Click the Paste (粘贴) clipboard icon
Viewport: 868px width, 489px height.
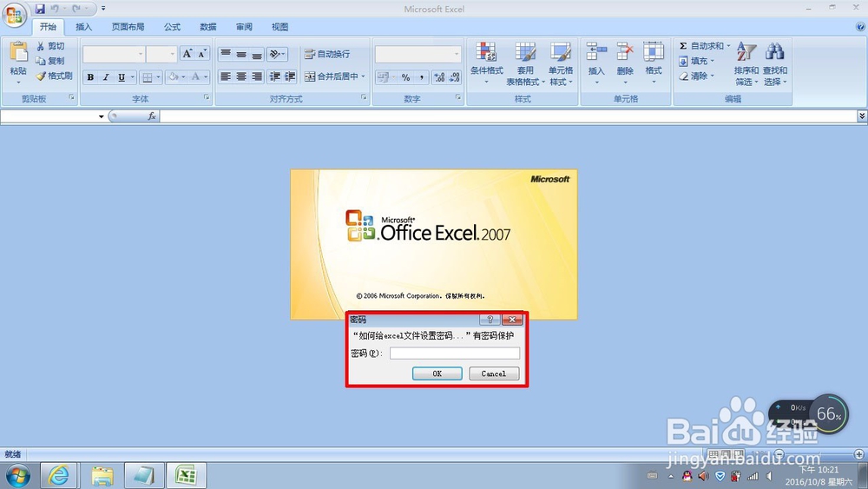click(x=18, y=52)
